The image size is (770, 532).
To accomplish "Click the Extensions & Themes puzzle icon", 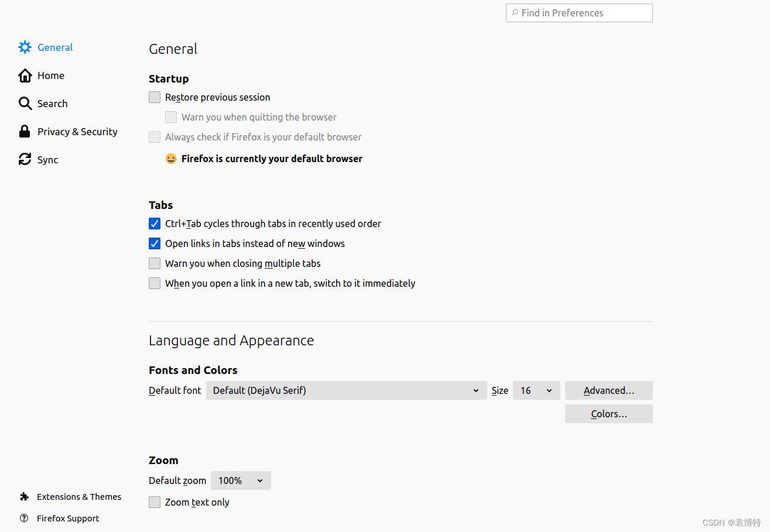I will tap(24, 497).
